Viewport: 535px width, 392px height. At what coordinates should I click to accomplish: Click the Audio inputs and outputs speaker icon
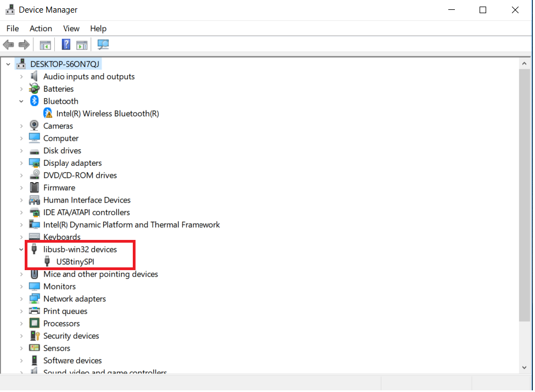(x=34, y=76)
